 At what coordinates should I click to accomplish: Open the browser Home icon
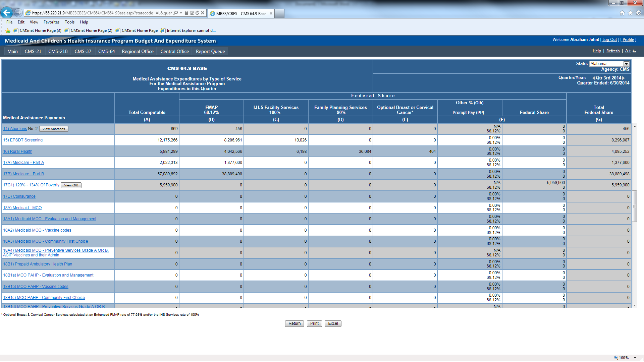622,13
